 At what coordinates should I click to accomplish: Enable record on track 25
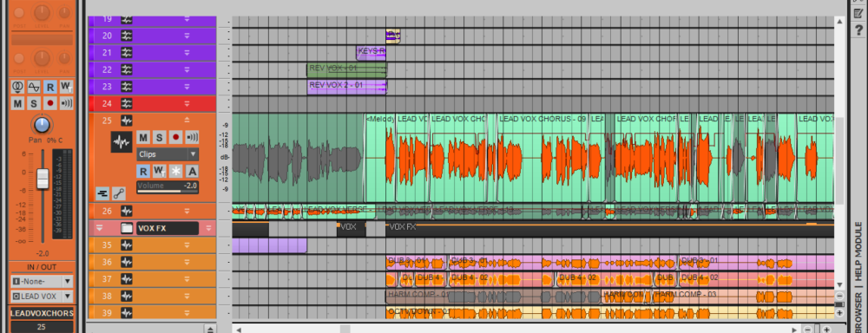pyautogui.click(x=175, y=137)
